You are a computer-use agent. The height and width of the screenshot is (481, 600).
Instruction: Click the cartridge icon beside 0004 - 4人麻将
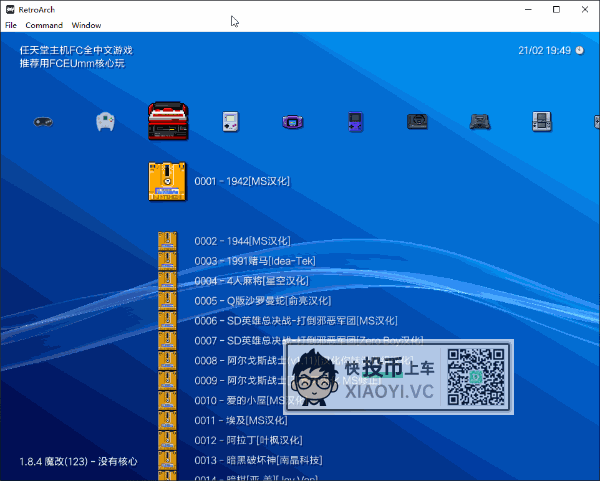[x=168, y=280]
